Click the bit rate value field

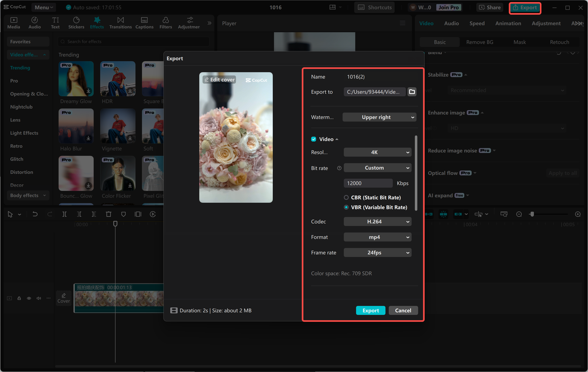(368, 183)
